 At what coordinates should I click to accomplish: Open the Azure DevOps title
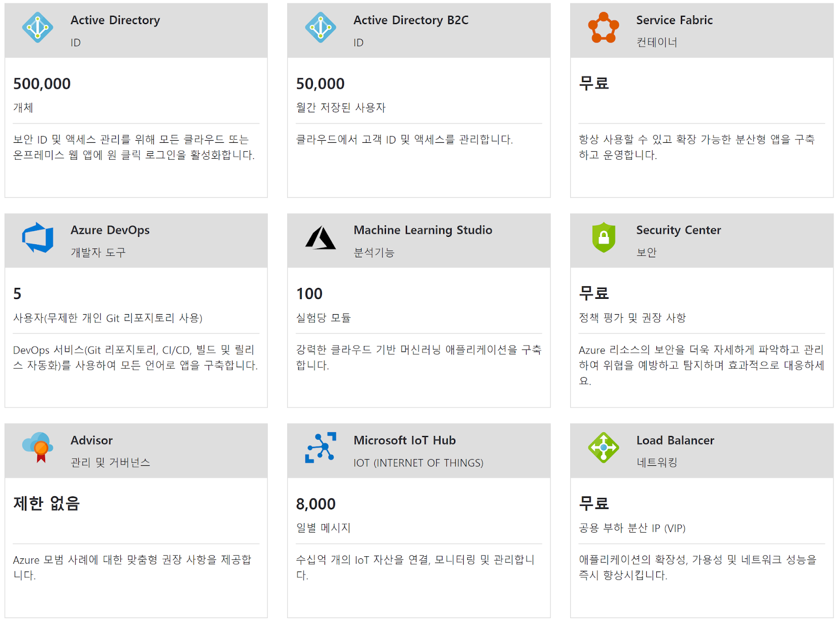[110, 230]
